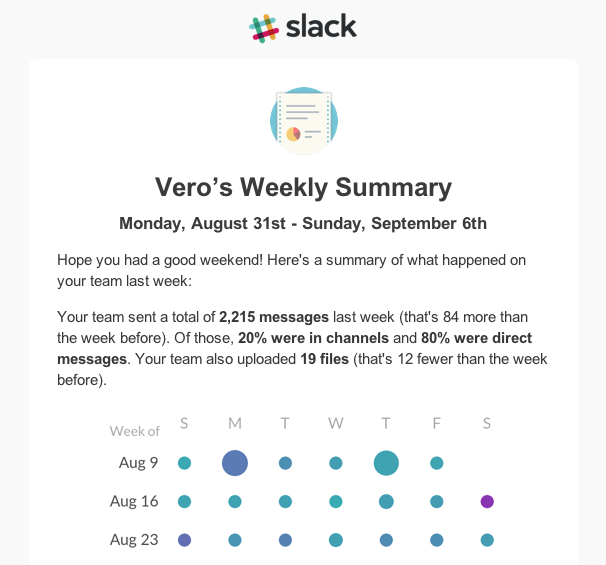The image size is (606, 565).
Task: Click the weekly summary report icon
Action: click(x=303, y=121)
